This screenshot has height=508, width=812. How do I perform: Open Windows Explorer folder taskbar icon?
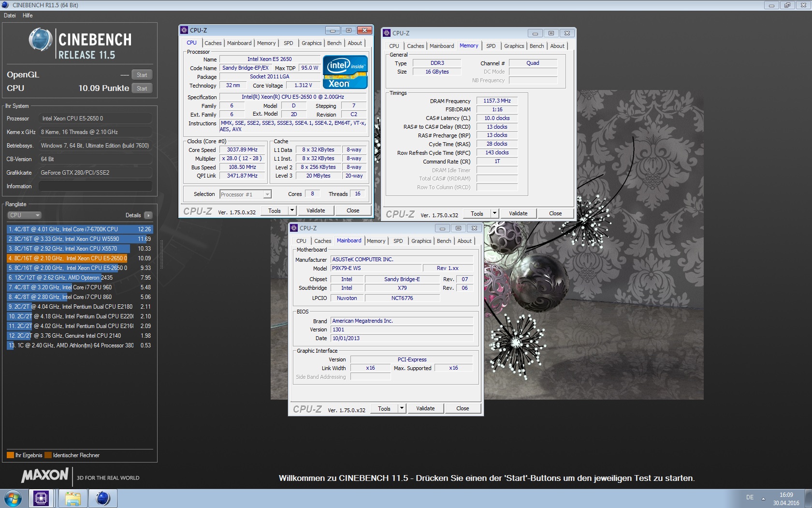click(72, 498)
